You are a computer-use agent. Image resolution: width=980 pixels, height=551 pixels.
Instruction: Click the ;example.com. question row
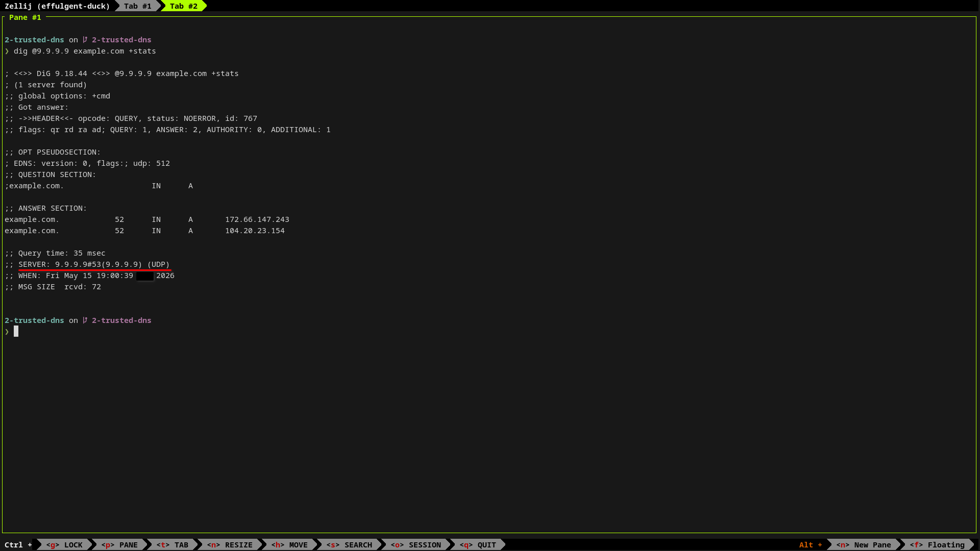(99, 186)
